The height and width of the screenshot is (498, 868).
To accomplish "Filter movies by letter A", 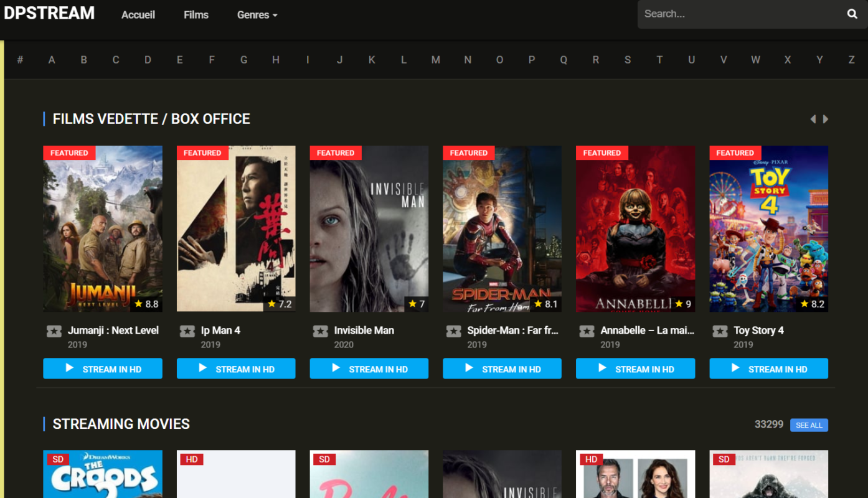I will [x=52, y=60].
